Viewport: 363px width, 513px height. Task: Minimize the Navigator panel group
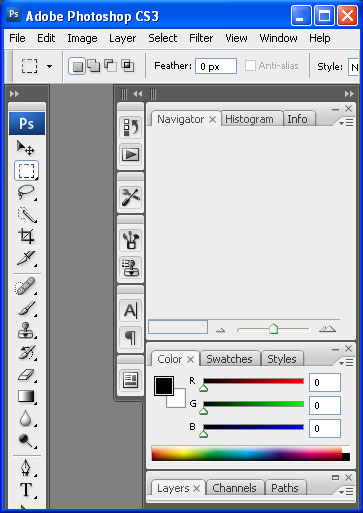click(336, 109)
